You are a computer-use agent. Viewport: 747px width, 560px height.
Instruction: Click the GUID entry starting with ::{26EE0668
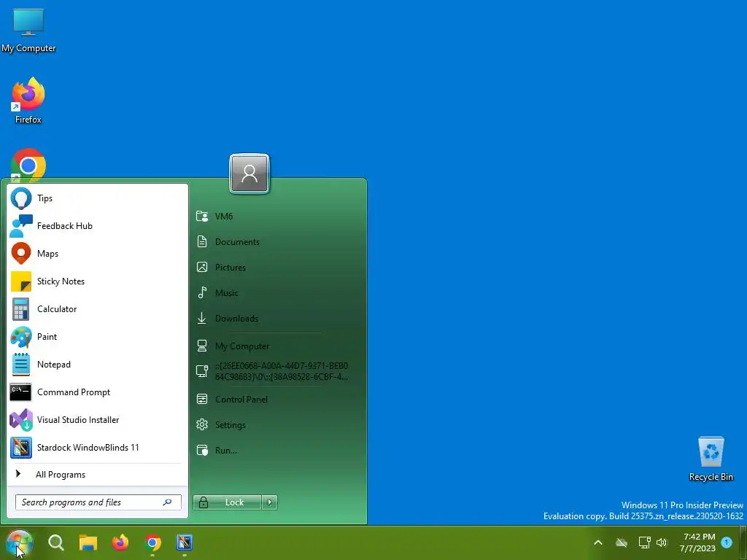point(279,371)
